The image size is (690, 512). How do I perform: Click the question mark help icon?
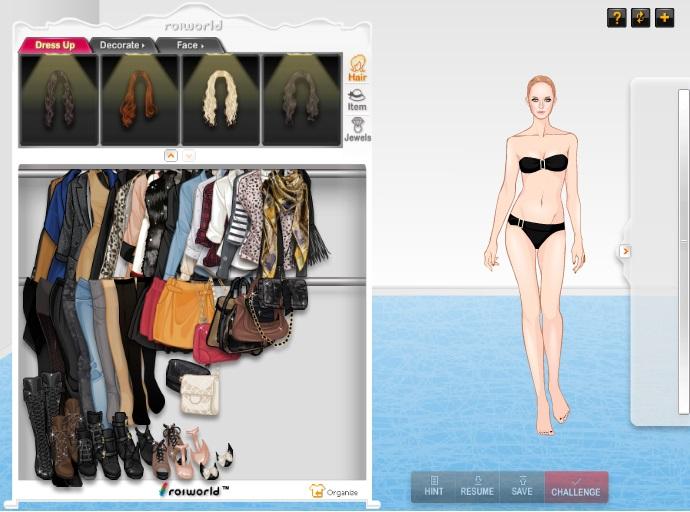click(x=616, y=18)
